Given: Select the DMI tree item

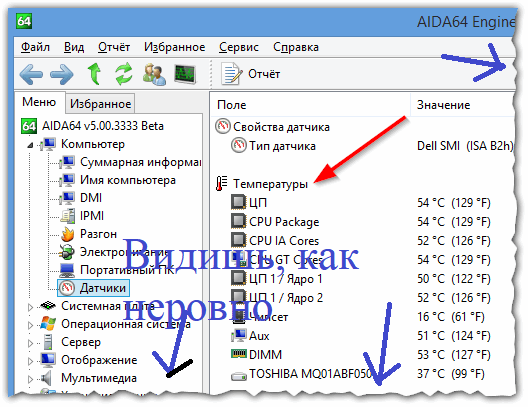Looking at the screenshot, I should [x=91, y=198].
